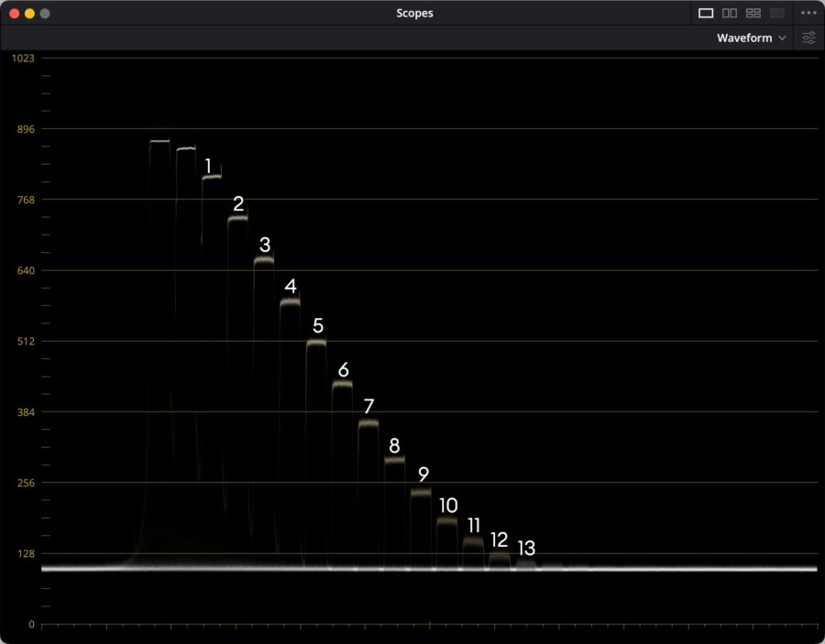Select the single scope layout view

pyautogui.click(x=706, y=13)
